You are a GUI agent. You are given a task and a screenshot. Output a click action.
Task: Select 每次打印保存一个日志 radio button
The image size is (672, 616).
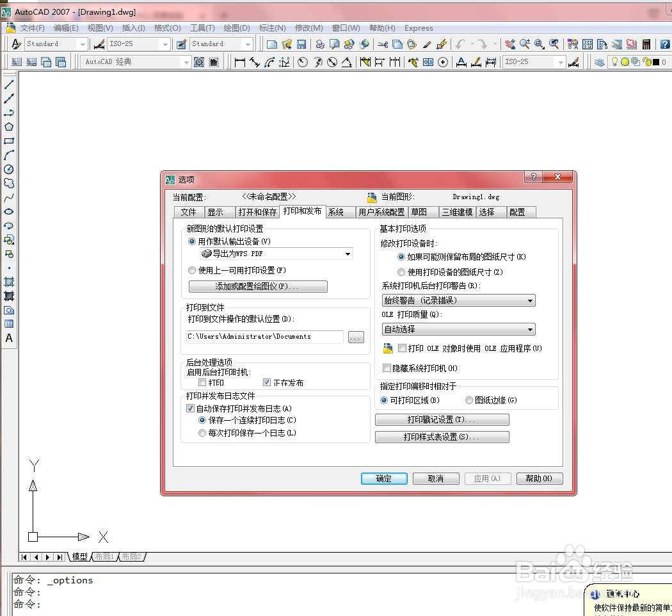[x=202, y=433]
